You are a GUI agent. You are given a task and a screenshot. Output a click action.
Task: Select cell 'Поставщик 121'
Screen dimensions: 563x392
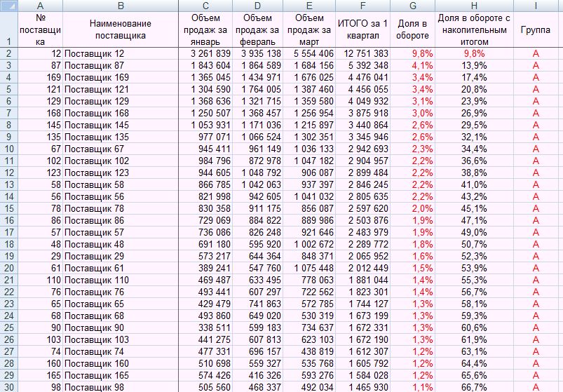121,89
